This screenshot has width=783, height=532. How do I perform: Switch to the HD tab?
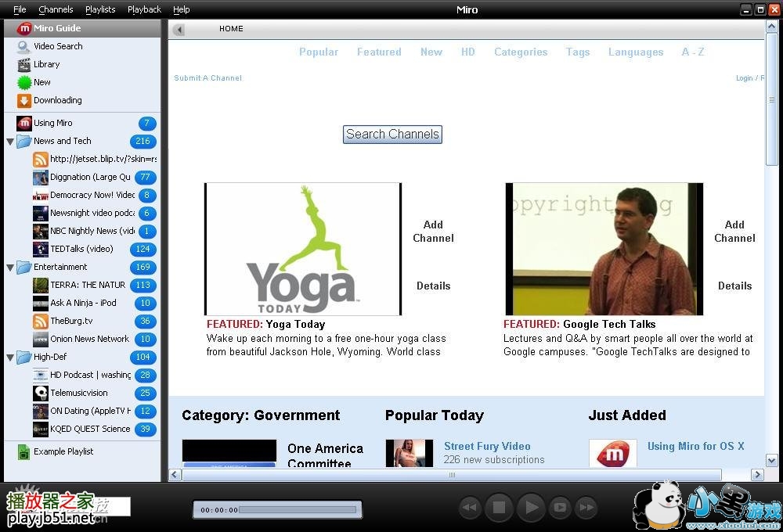(468, 52)
